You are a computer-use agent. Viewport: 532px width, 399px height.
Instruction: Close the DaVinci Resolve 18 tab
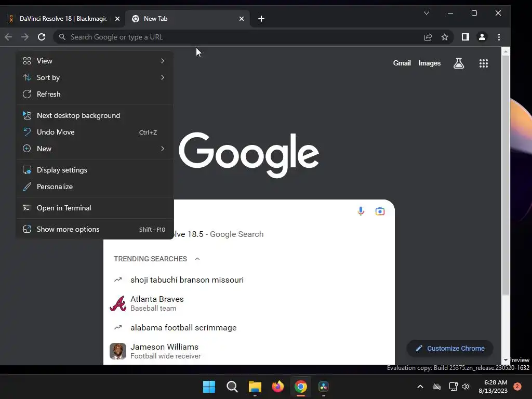117,19
